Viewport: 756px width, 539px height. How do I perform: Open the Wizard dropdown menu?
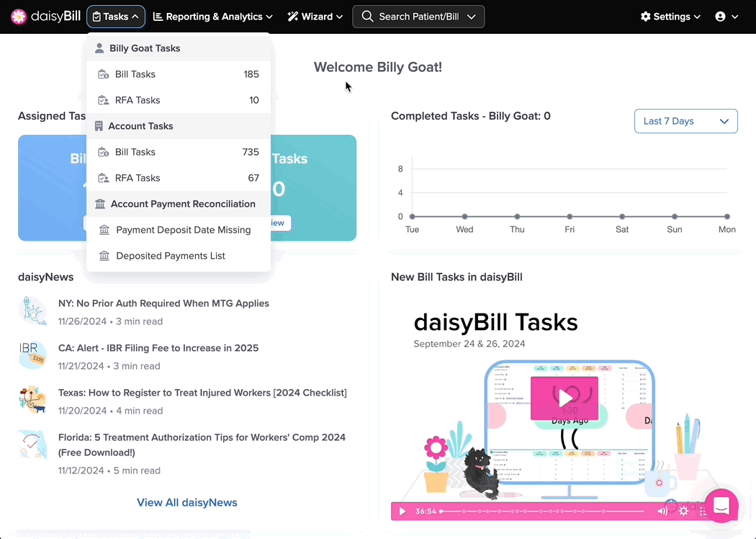(x=315, y=17)
